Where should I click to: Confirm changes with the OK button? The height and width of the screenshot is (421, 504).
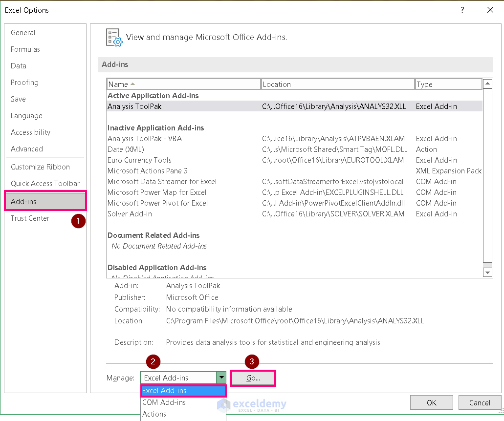coord(431,402)
